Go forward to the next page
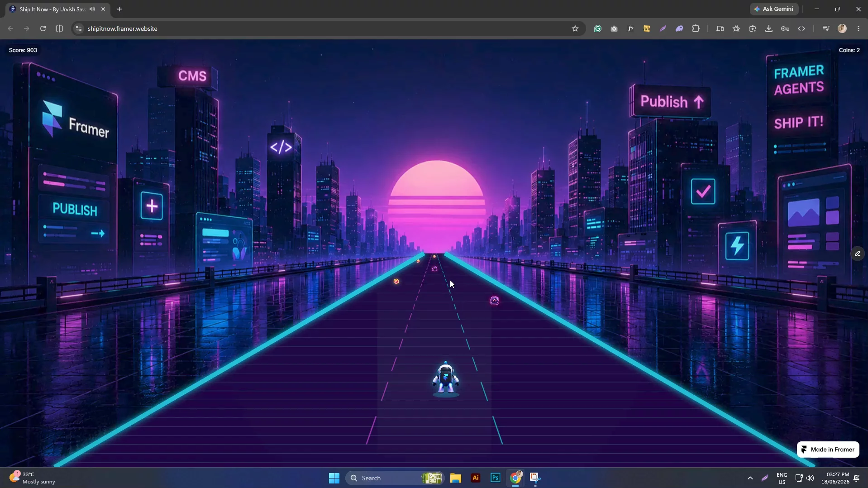 pyautogui.click(x=27, y=29)
